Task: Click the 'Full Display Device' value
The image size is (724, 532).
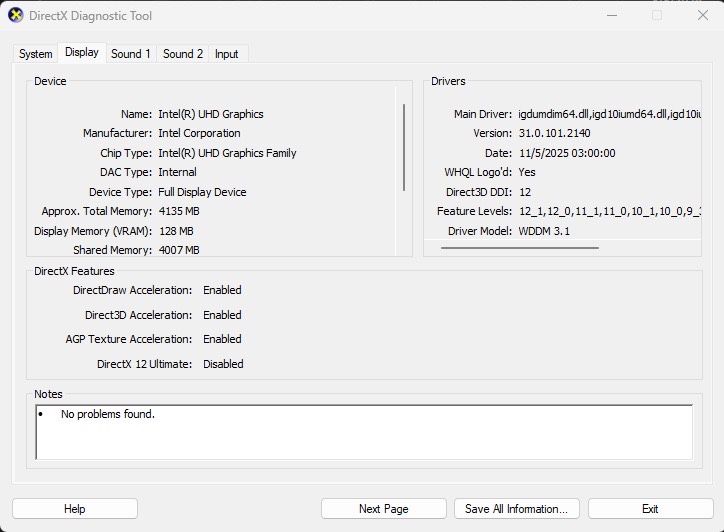Action: click(x=202, y=192)
